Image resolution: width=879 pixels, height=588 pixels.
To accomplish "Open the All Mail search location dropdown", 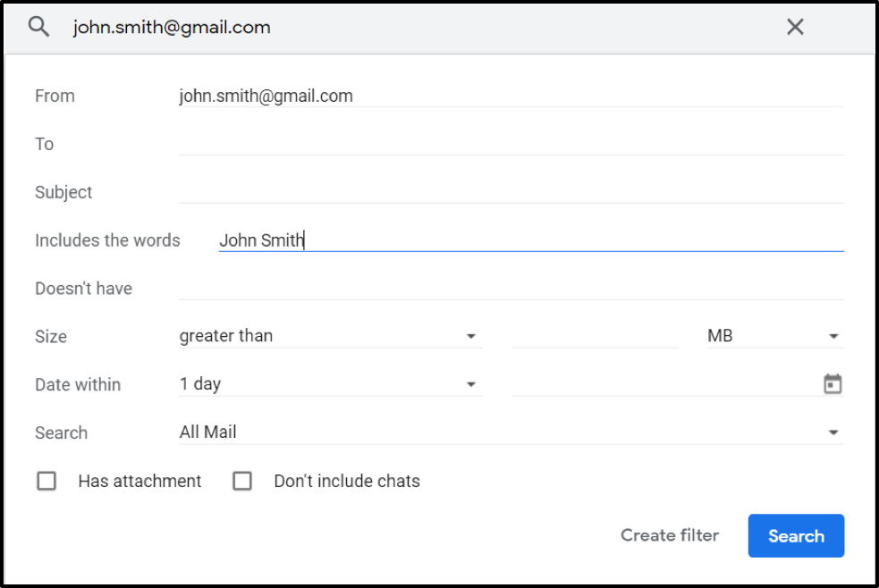I will 510,433.
